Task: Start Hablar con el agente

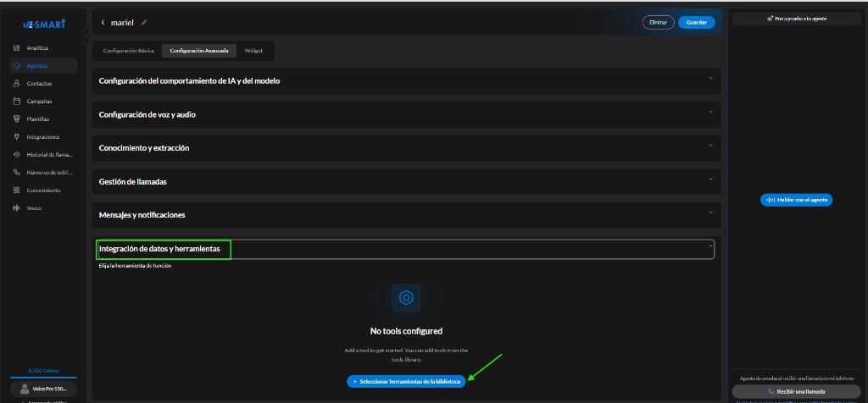Action: point(796,200)
